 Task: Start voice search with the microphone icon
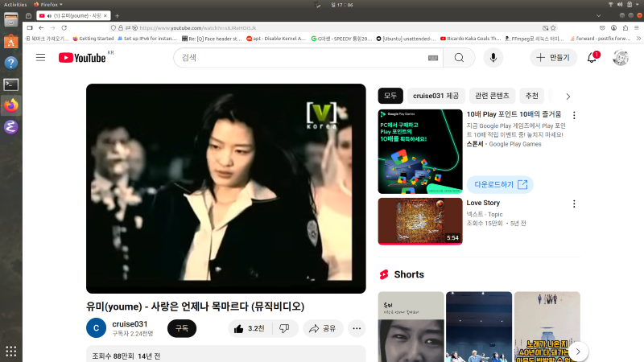click(x=492, y=58)
